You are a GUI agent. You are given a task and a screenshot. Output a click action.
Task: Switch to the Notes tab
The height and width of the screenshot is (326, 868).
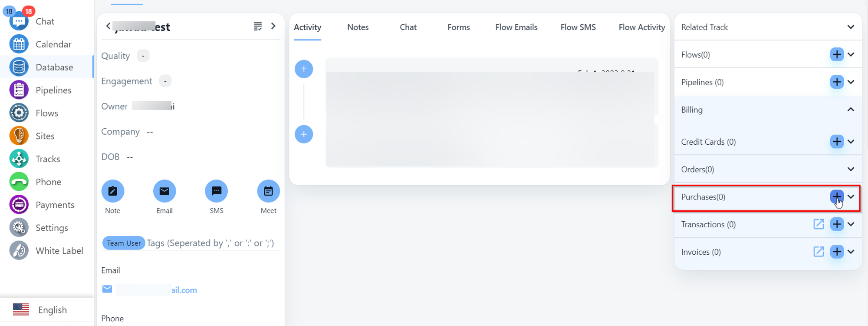[358, 27]
